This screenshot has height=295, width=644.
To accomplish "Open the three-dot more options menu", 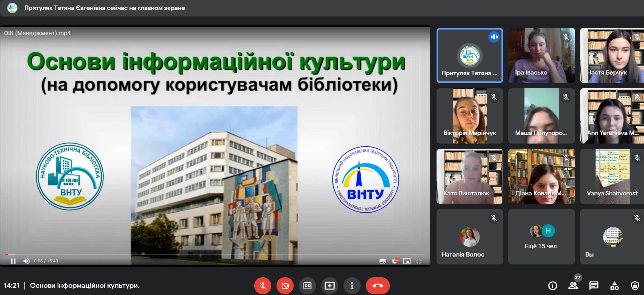I will (352, 286).
